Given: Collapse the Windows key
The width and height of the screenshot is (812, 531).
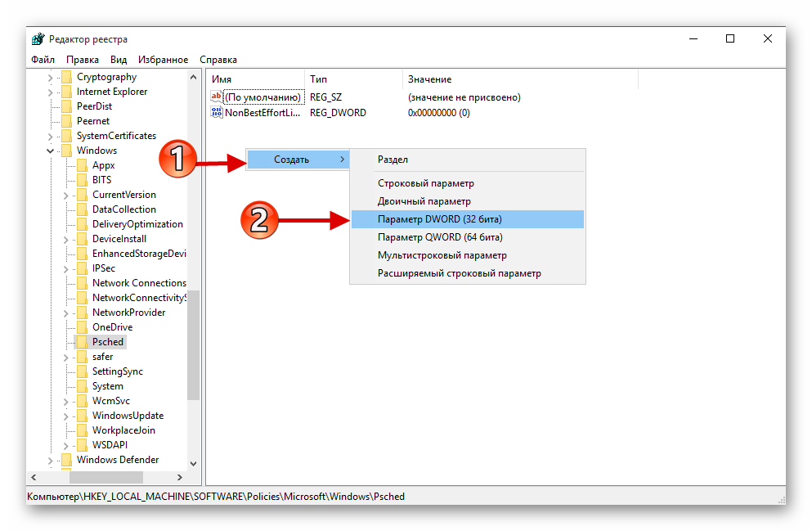Looking at the screenshot, I should coord(50,151).
